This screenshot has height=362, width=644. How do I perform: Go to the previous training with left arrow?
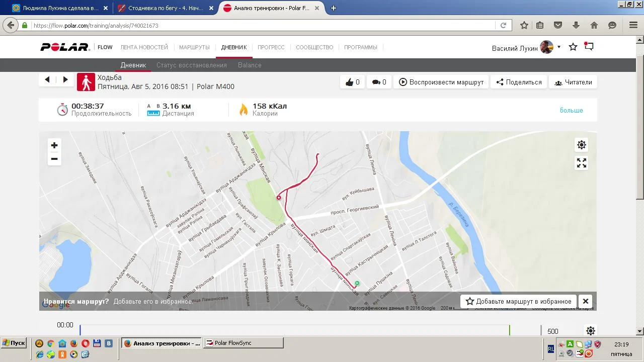(x=47, y=79)
